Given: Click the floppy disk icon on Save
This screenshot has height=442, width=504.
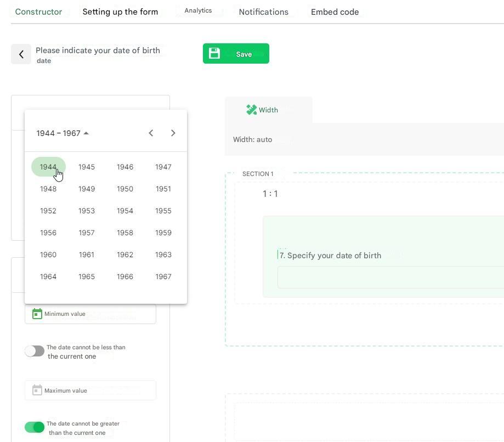Looking at the screenshot, I should tap(214, 53).
